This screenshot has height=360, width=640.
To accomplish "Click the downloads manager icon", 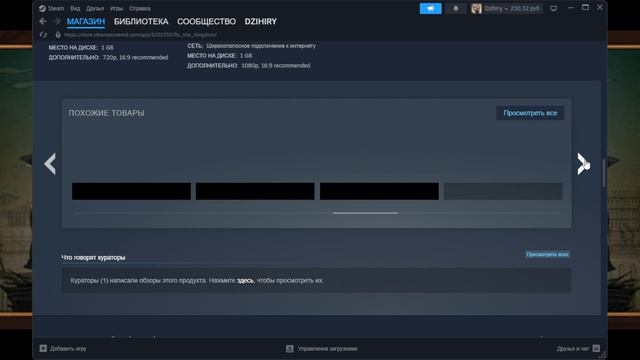I will [290, 349].
